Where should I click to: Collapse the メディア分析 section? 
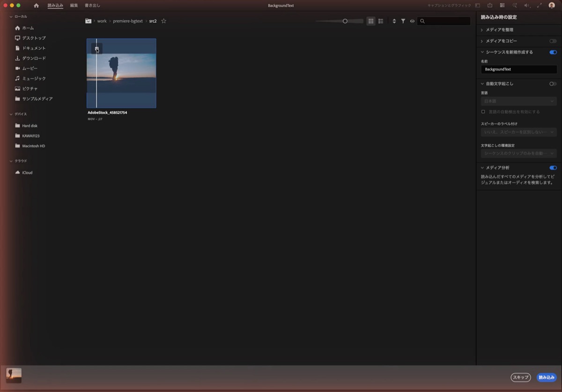482,168
